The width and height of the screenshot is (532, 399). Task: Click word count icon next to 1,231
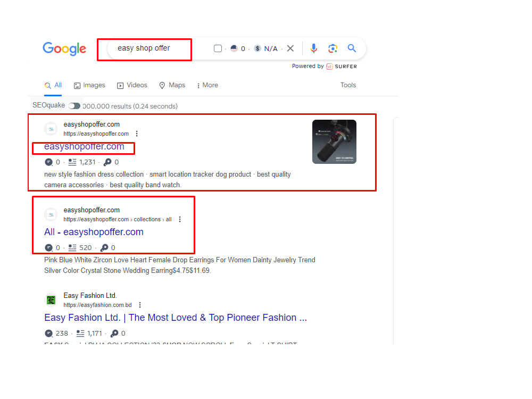(72, 162)
